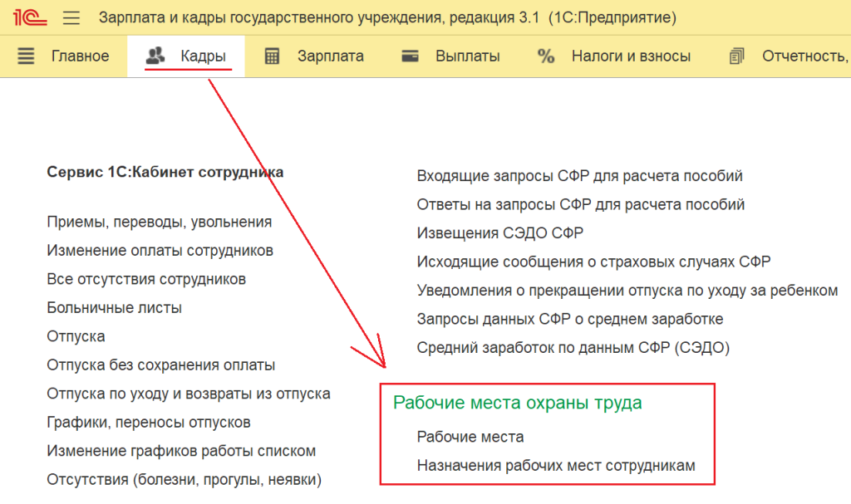Open Исходящие сообщения о страховых случаях СФР
Image resolution: width=851 pixels, height=504 pixels.
tap(593, 262)
